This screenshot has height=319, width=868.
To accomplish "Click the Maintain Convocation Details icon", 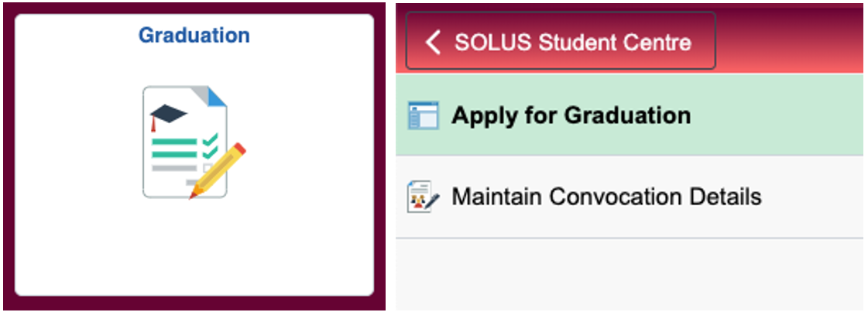I will pyautogui.click(x=423, y=197).
